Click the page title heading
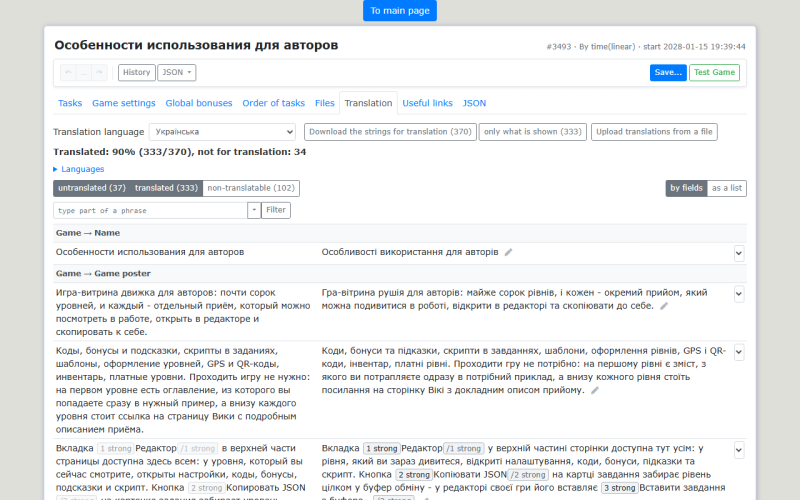This screenshot has width=800, height=500. 196,45
